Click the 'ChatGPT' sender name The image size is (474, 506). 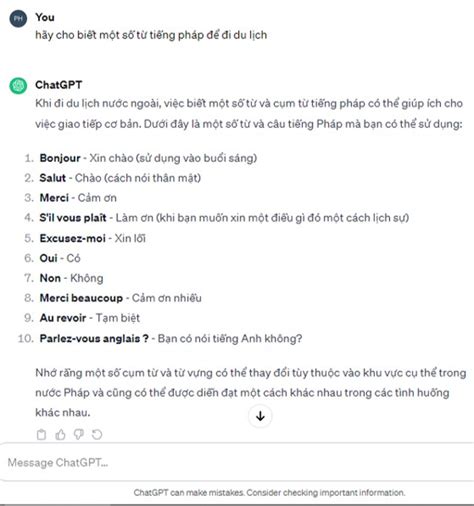[x=59, y=85]
